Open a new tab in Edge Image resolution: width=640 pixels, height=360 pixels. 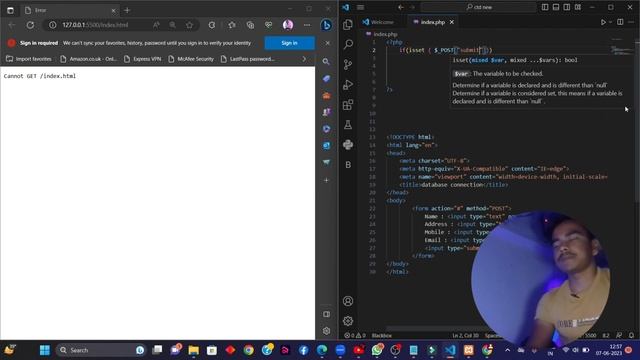click(x=127, y=10)
